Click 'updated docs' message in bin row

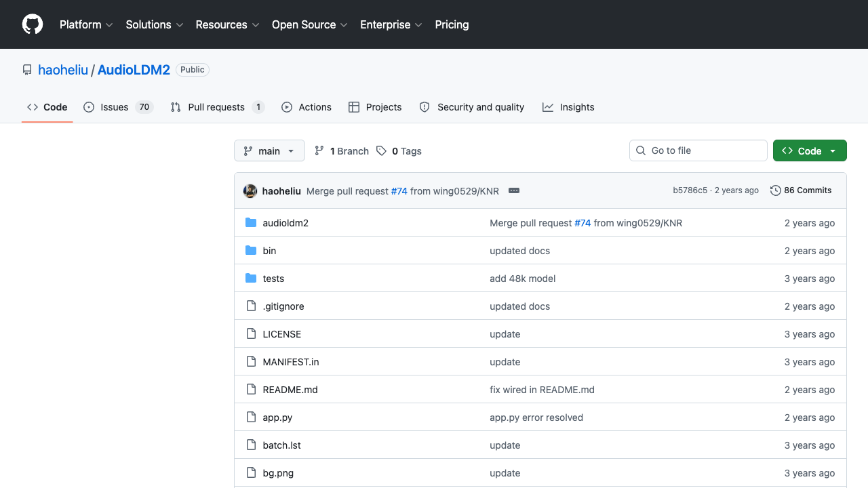click(520, 251)
